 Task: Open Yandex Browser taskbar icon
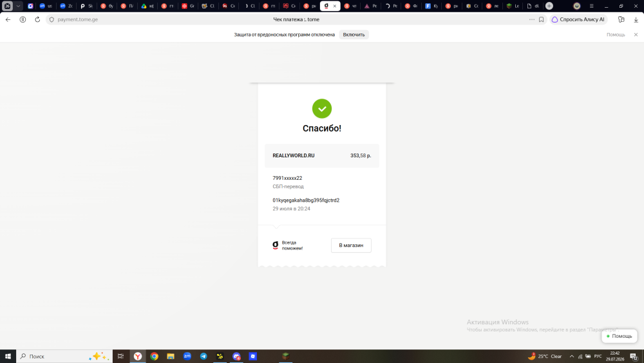138,356
